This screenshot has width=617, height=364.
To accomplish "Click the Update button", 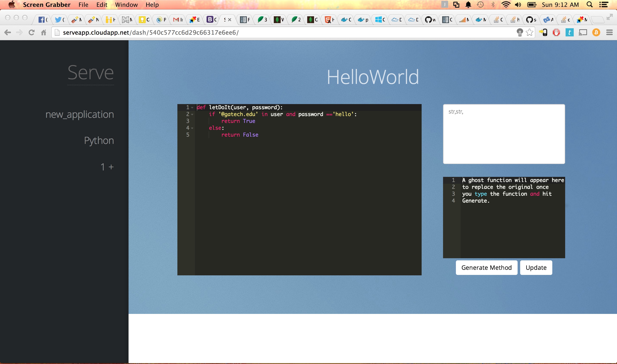I will click(x=536, y=268).
